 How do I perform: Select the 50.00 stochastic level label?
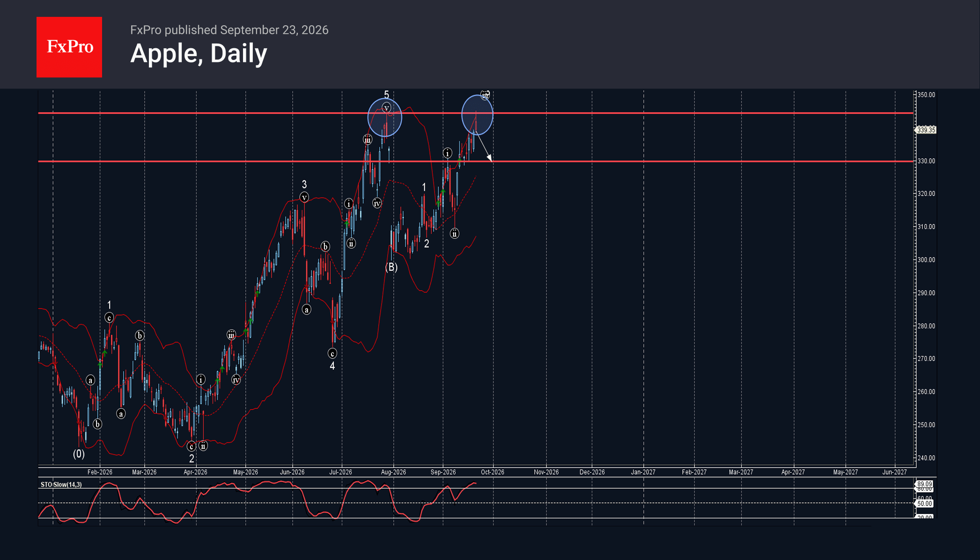tap(924, 503)
